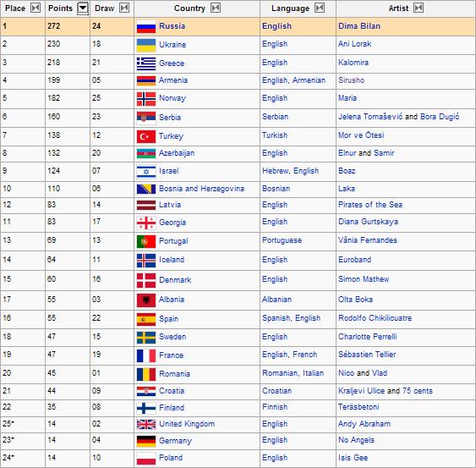Click the Serbia flag icon
This screenshot has width=476, height=468.
146,118
